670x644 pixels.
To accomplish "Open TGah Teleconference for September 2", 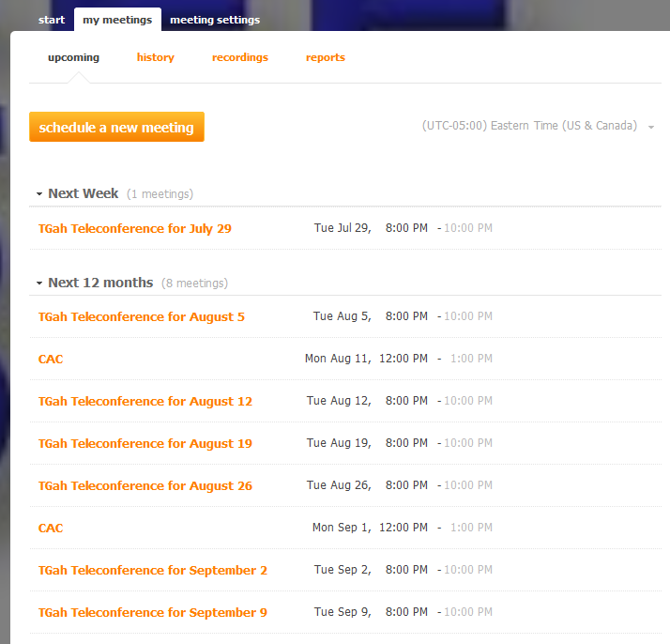I will click(153, 571).
